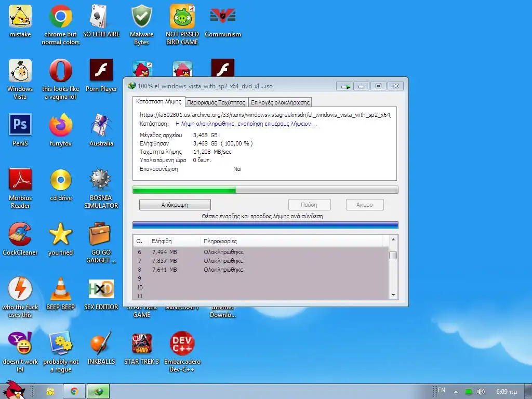Click the connection list scrollbar thumb
The image size is (532, 399).
tap(393, 255)
